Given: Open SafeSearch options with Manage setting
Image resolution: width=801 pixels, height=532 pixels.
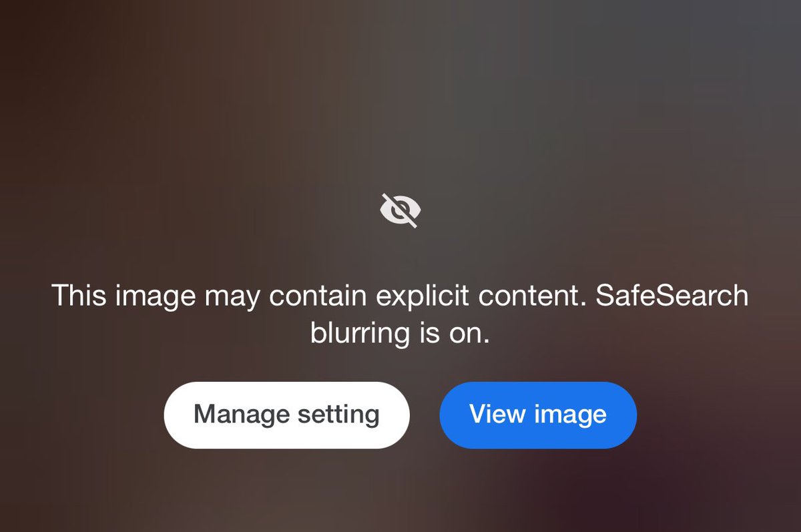Looking at the screenshot, I should [286, 415].
